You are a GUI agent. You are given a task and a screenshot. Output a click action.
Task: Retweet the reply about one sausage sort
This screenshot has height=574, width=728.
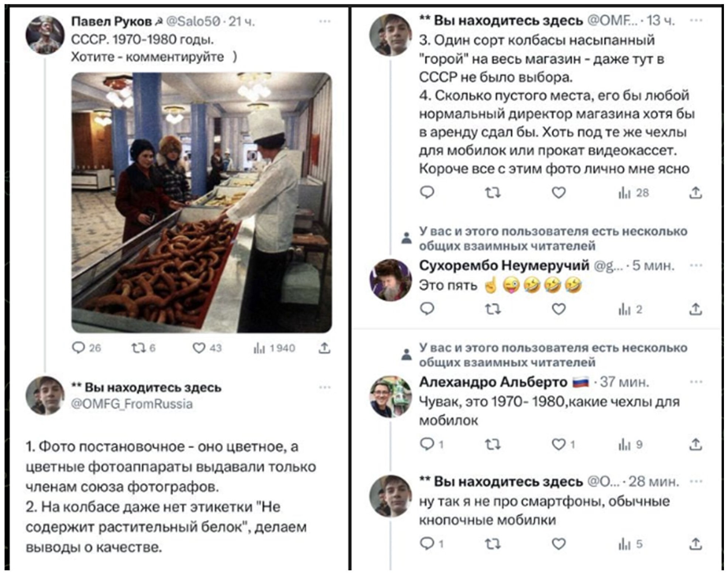tap(493, 193)
